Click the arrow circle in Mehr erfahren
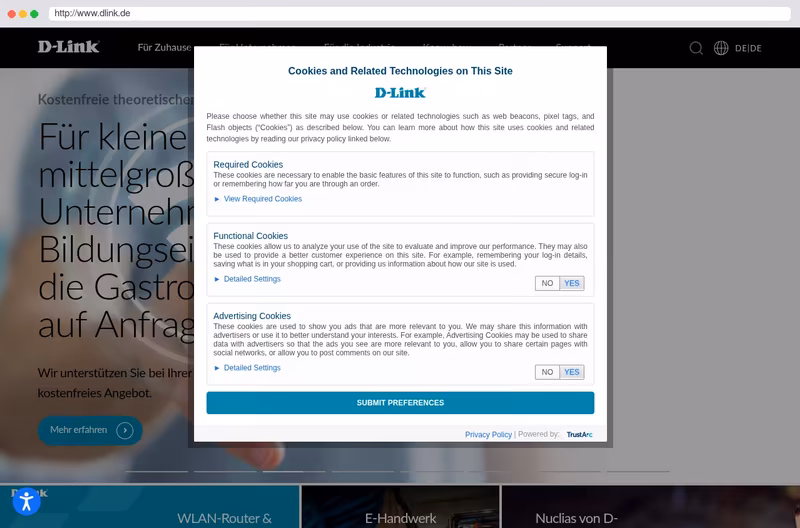 (124, 431)
